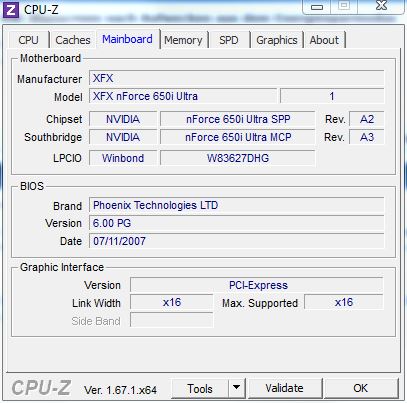Click the Southbridge label
This screenshot has height=403, width=407.
tap(53, 137)
